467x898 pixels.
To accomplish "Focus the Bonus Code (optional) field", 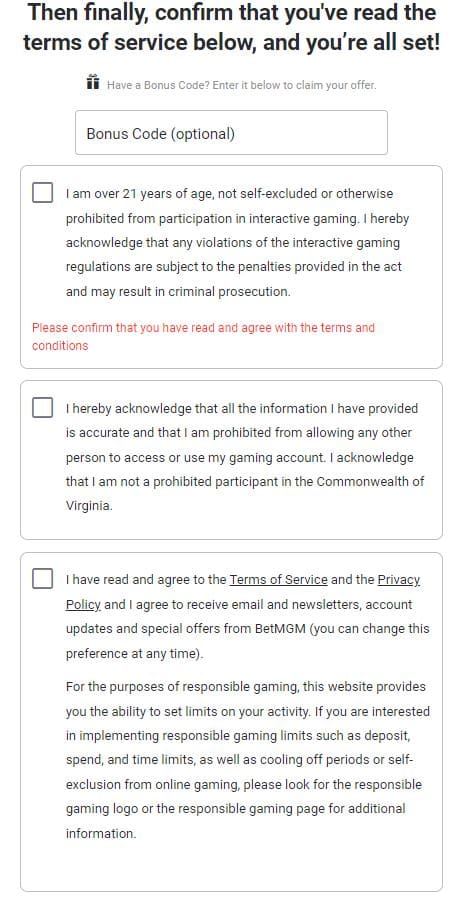I will (231, 133).
